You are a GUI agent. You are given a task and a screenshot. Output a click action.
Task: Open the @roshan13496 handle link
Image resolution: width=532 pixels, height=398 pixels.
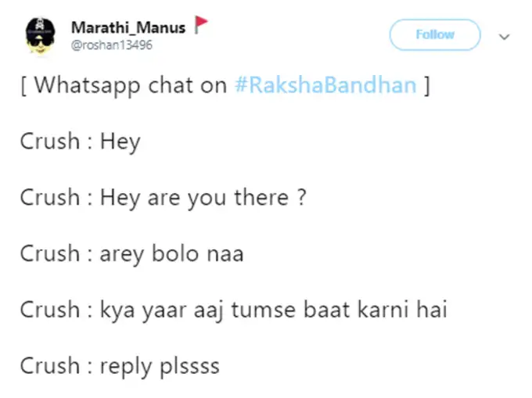tap(111, 45)
